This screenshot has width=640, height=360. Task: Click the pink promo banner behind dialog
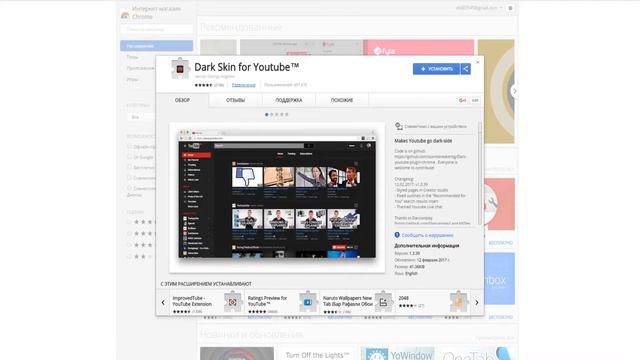pos(419,48)
